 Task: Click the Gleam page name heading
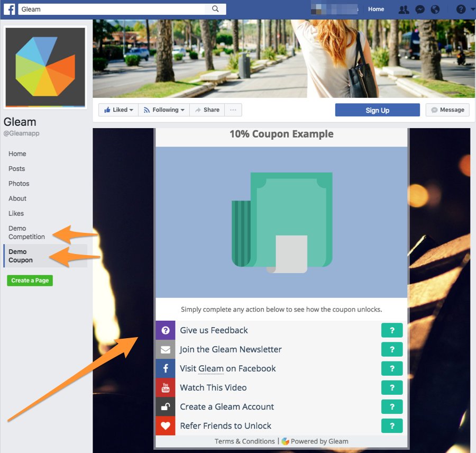pyautogui.click(x=20, y=122)
